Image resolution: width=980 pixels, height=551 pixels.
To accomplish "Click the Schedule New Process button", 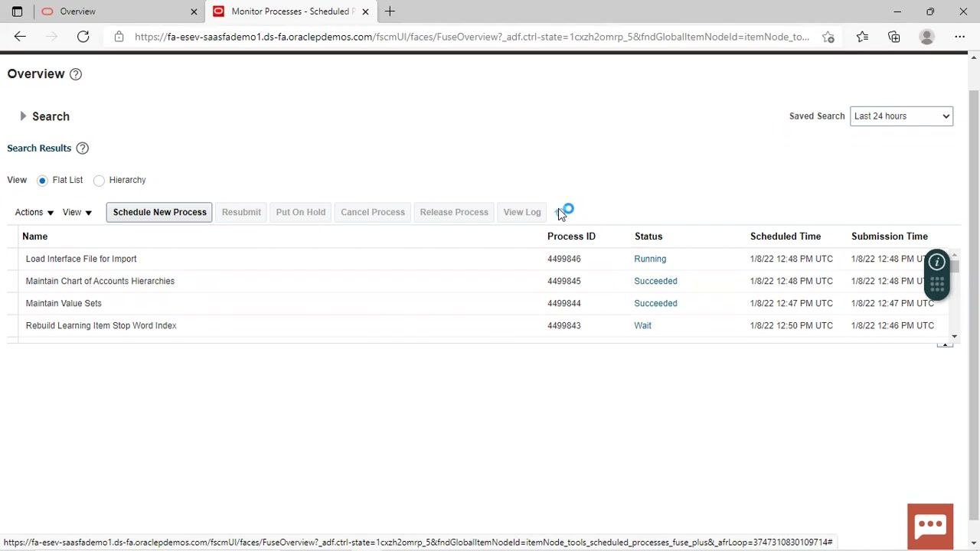I will pos(160,212).
